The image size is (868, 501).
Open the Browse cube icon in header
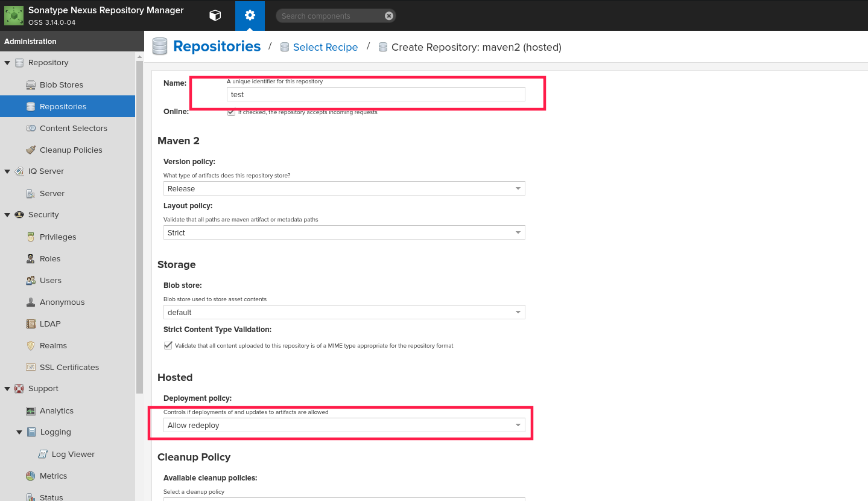coord(215,16)
